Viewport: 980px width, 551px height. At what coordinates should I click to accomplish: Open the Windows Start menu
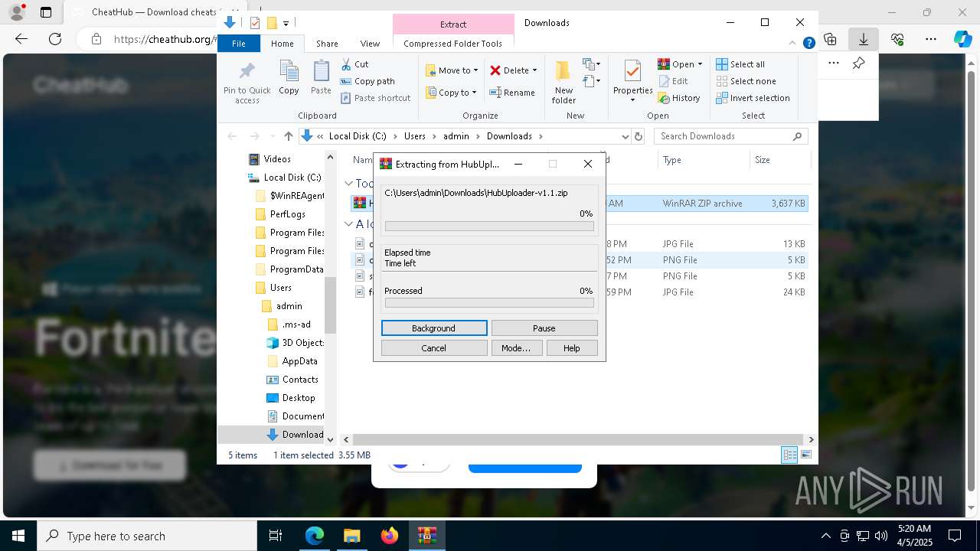pos(18,536)
